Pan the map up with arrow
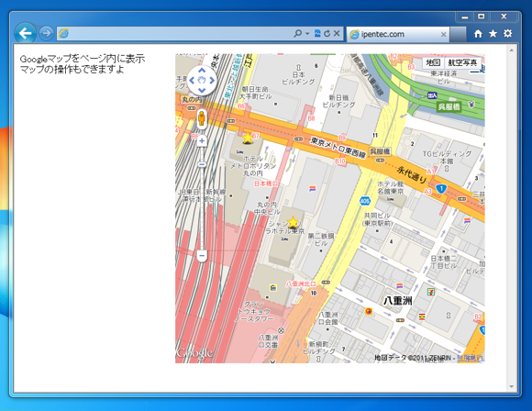Screen dimensions: 532x411 [202, 71]
